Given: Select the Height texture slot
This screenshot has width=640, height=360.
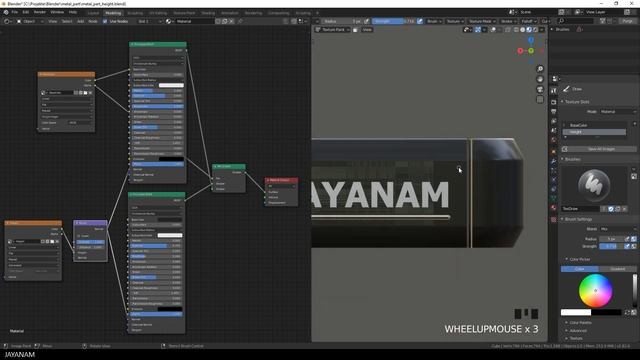Looking at the screenshot, I should pyautogui.click(x=594, y=132).
